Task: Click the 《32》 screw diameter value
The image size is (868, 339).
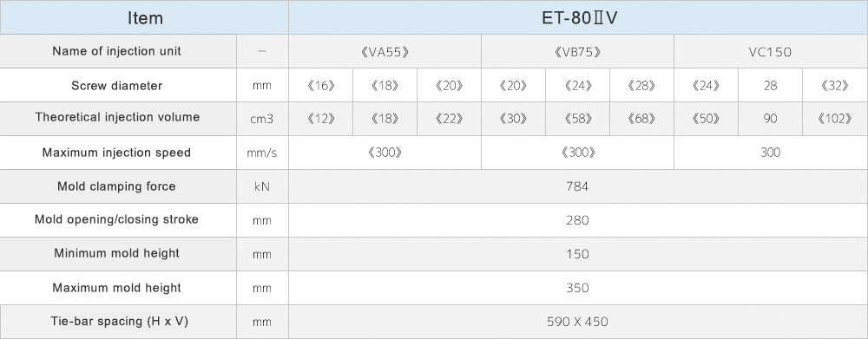Action: click(835, 86)
